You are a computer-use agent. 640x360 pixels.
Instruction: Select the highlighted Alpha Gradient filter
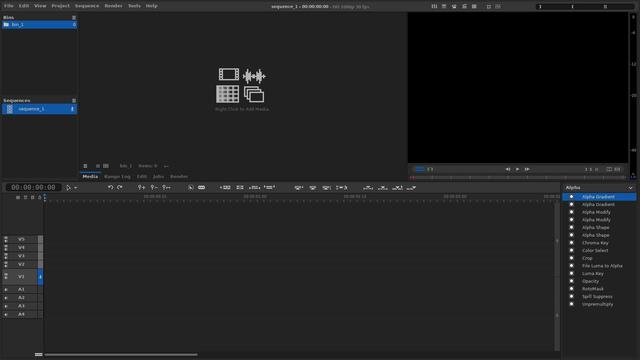[x=599, y=197]
